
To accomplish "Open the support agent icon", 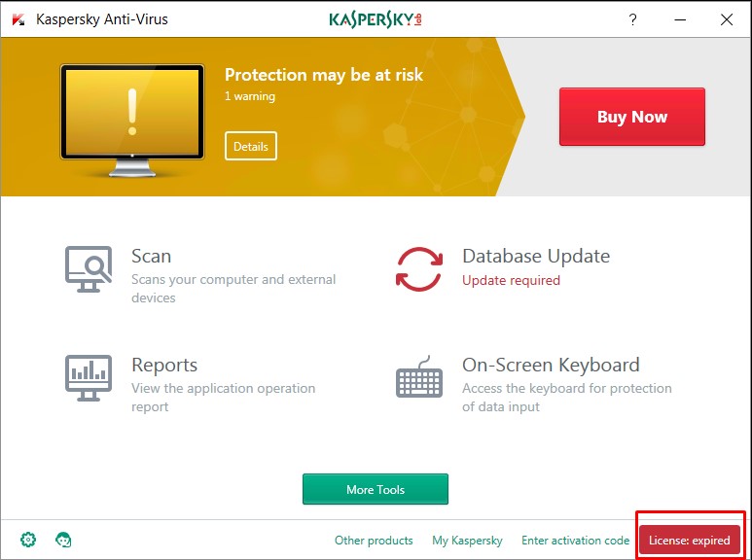I will pos(63,540).
